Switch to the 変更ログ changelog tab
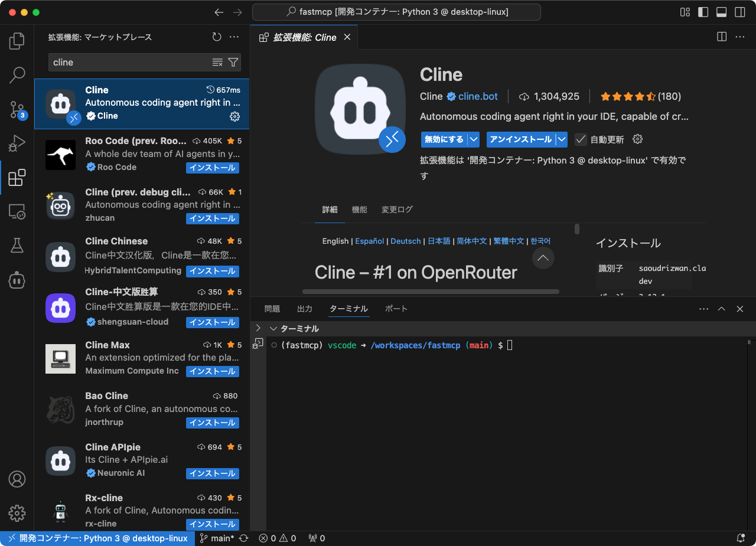The image size is (756, 546). pyautogui.click(x=397, y=209)
